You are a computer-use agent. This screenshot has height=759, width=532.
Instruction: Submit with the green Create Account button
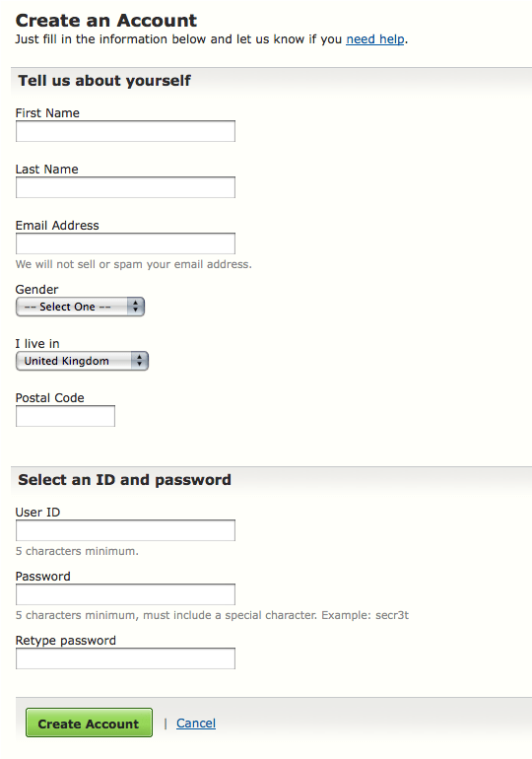coord(89,723)
